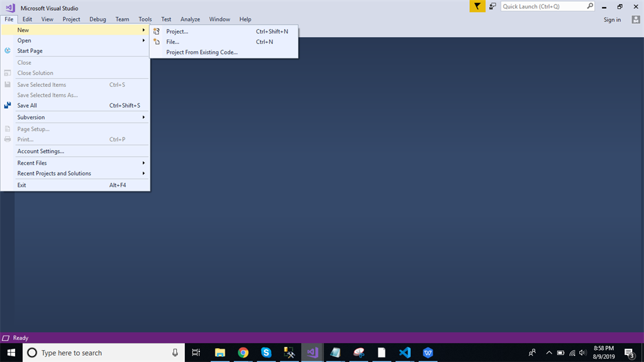Click the Wi-Fi network tray icon
Screen dimensions: 644x362
[572, 353]
